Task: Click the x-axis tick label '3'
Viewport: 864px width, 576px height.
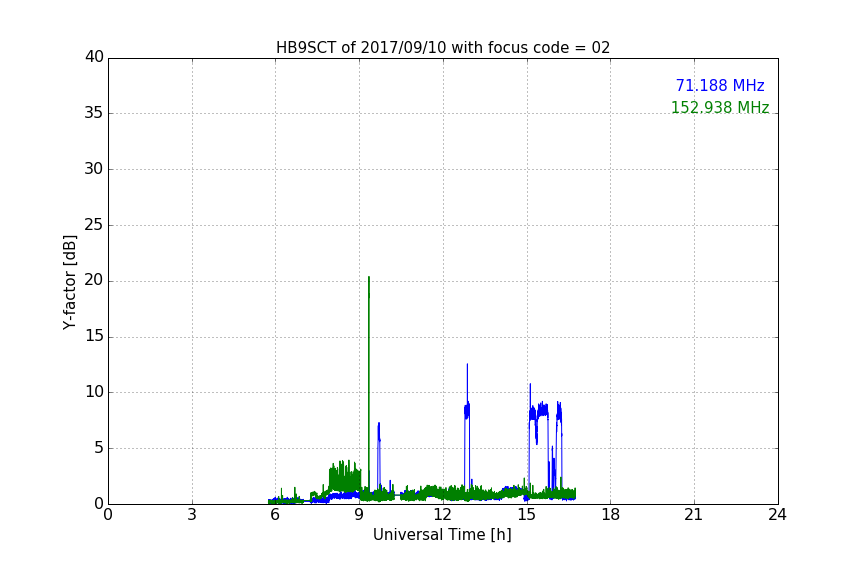Action: (x=192, y=515)
